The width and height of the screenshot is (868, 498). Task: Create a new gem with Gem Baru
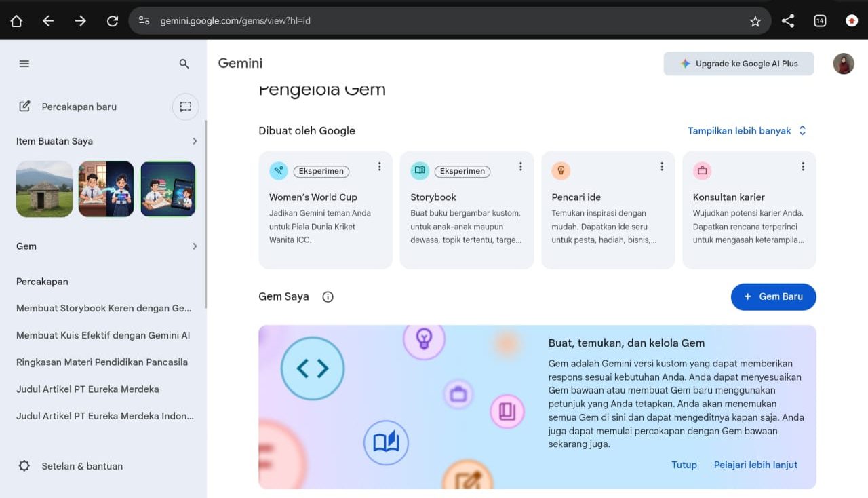point(773,296)
